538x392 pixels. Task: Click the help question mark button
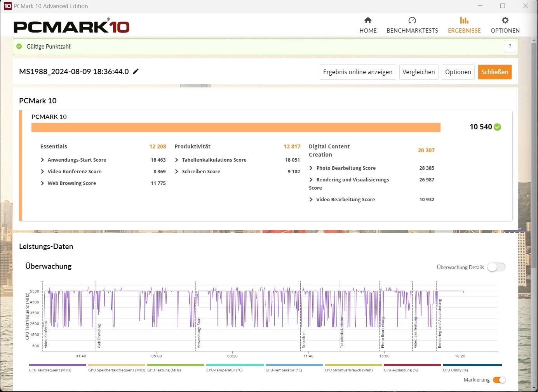tap(510, 46)
